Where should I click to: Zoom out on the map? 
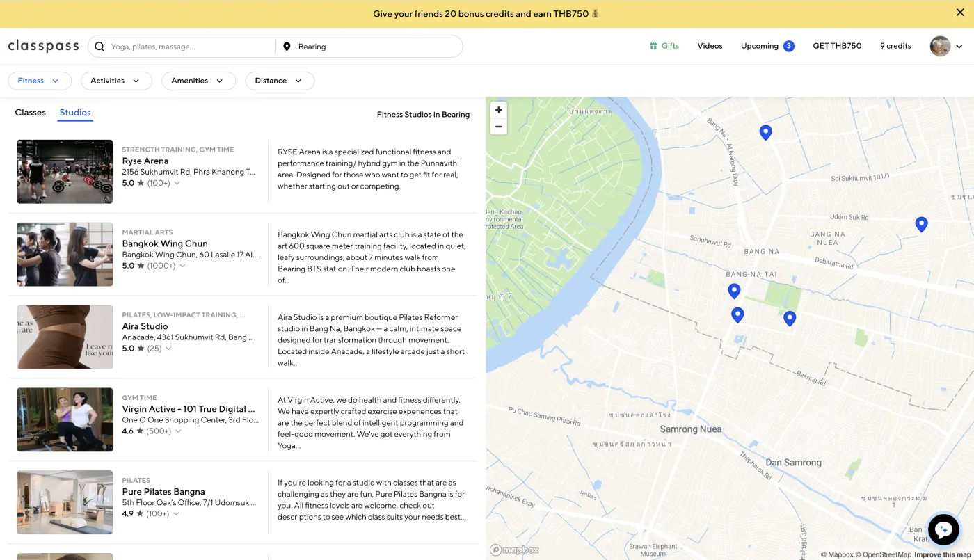click(498, 127)
